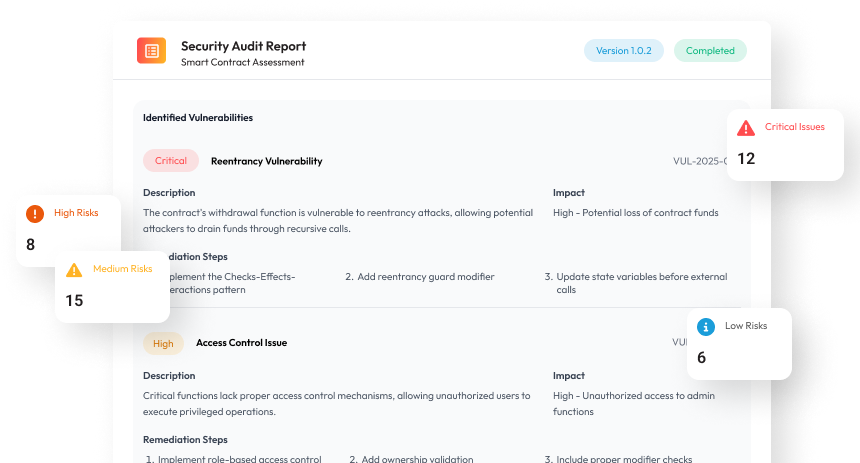860x463 pixels.
Task: Click the Low Risks count 6
Action: (x=701, y=358)
